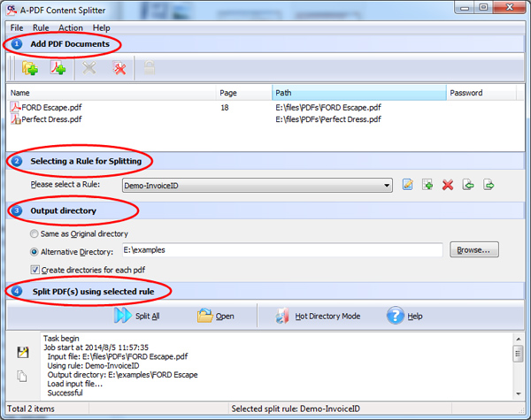
Task: Click the Clear all documents icon
Action: coord(119,68)
